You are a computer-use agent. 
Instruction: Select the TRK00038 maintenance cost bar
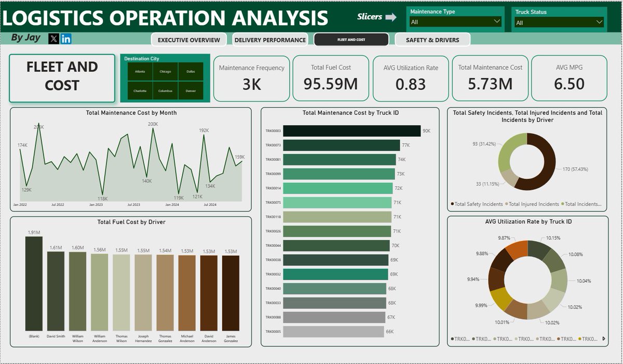tap(336, 260)
